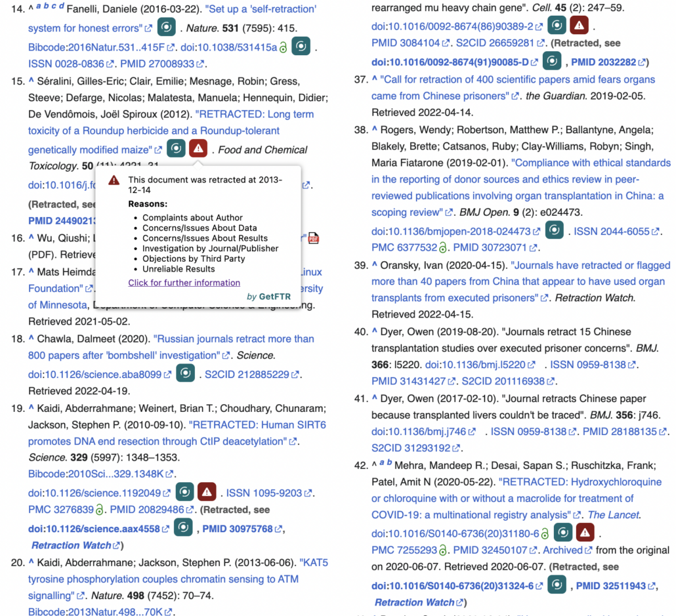The image size is (676, 616).
Task: Click green open access lock after PMC 6377532
Action: [443, 248]
